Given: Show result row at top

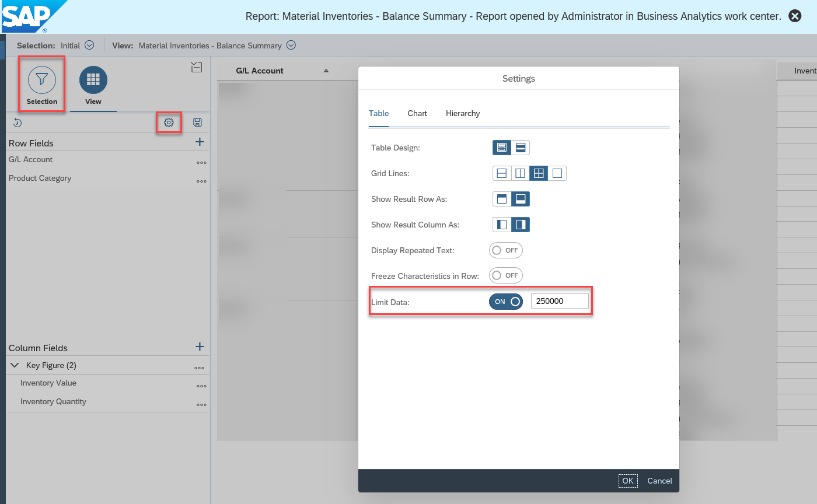Looking at the screenshot, I should pos(502,199).
